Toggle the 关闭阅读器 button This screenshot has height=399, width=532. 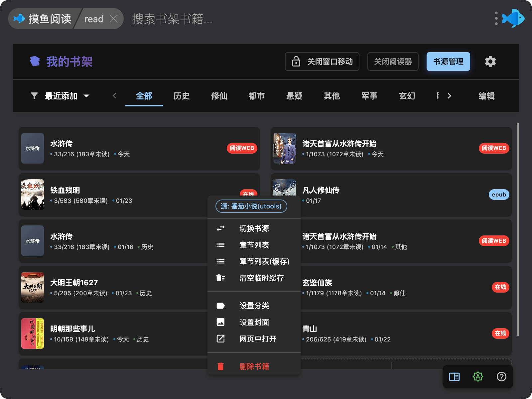393,62
